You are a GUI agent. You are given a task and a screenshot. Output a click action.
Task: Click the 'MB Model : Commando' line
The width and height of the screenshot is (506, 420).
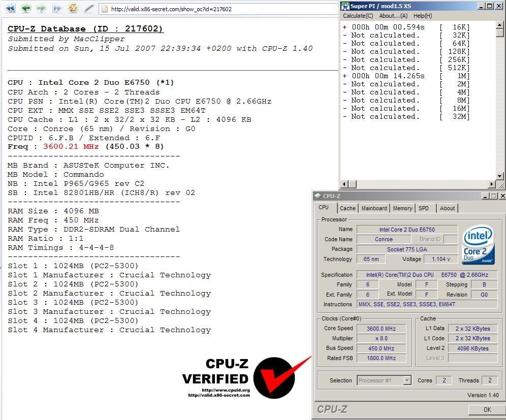(56, 175)
